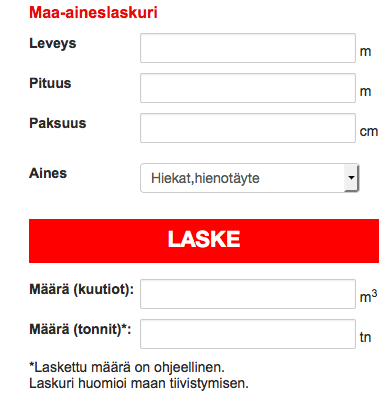The height and width of the screenshot is (414, 382).
Task: Click the Pituus label
Action: [x=50, y=83]
